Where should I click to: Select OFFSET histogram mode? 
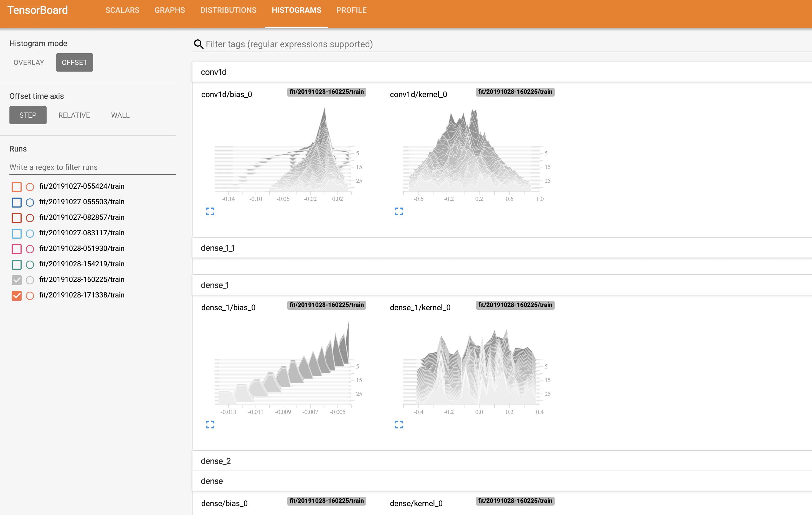[75, 62]
